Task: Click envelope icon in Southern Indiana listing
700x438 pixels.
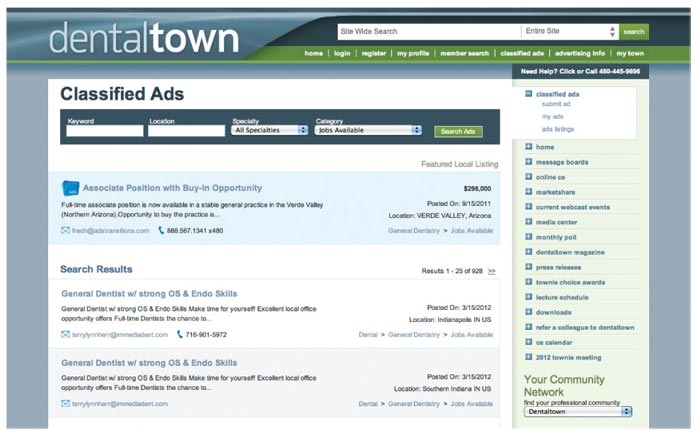Action: 65,404
